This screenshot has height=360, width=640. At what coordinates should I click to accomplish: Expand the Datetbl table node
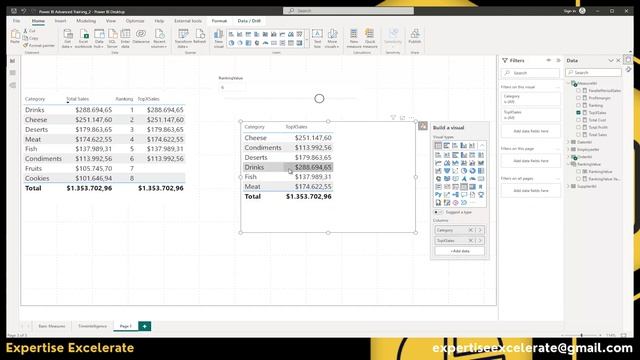point(568,142)
